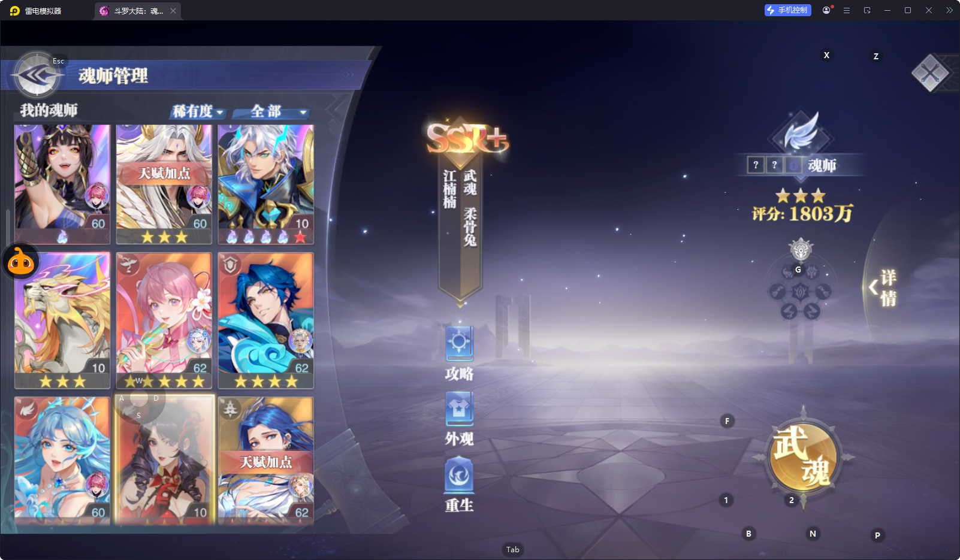Close the panel with the diamond X button

pyautogui.click(x=930, y=73)
